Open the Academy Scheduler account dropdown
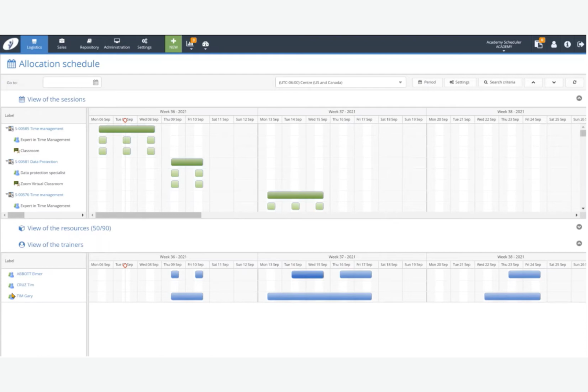The image size is (588, 392). point(504,44)
